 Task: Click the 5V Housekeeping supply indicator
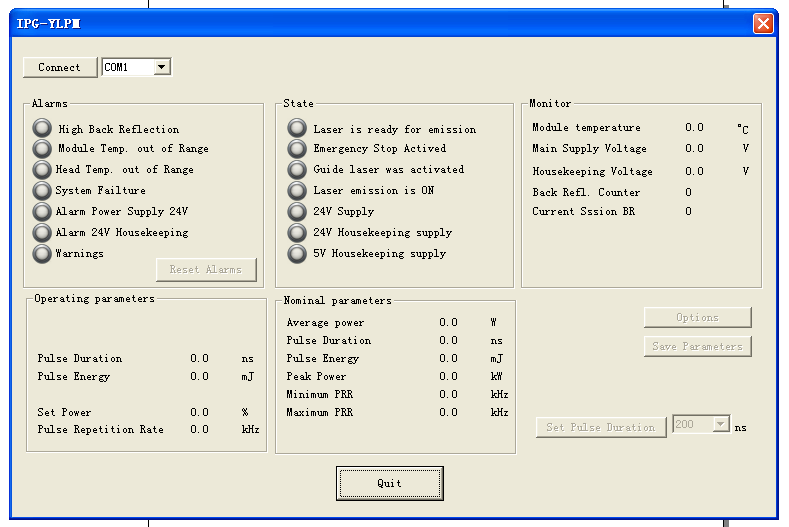(297, 254)
